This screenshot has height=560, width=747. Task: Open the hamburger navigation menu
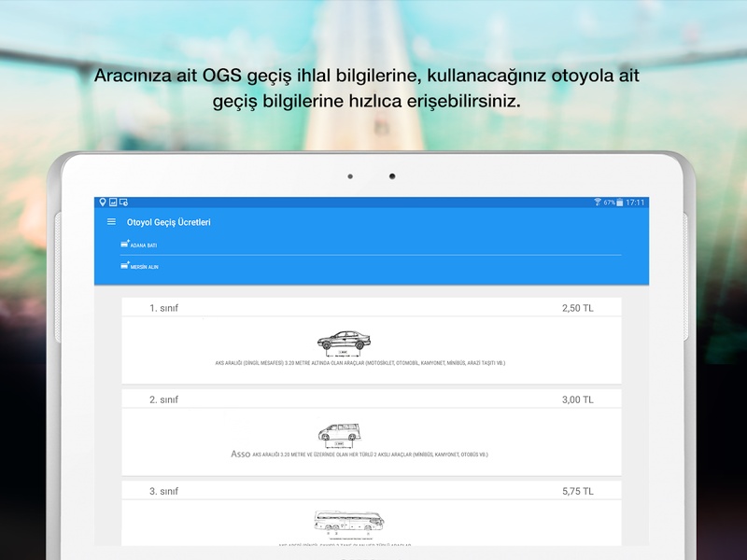tap(111, 222)
